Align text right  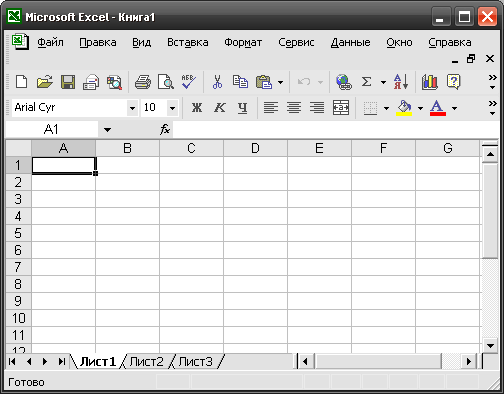317,107
